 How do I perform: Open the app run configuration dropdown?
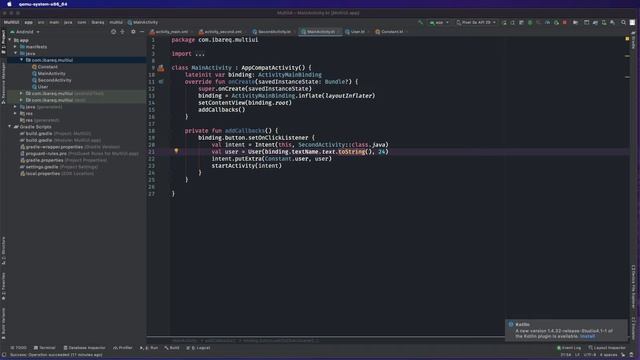[x=439, y=22]
